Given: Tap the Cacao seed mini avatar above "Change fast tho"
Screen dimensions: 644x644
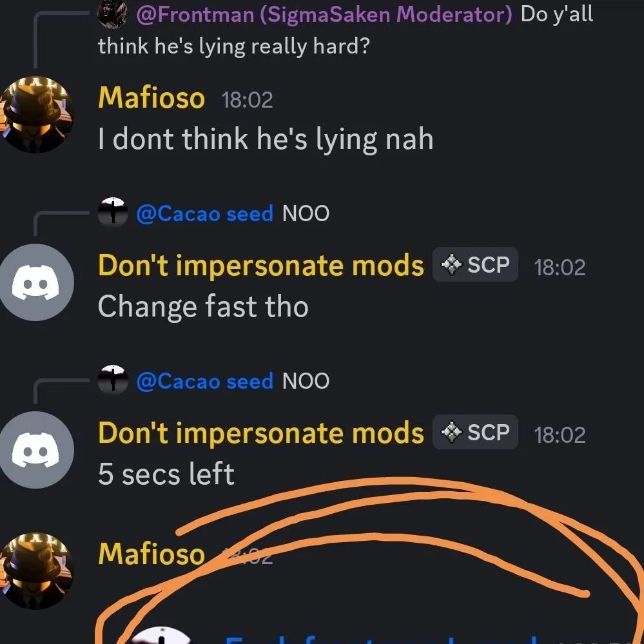Looking at the screenshot, I should (113, 212).
